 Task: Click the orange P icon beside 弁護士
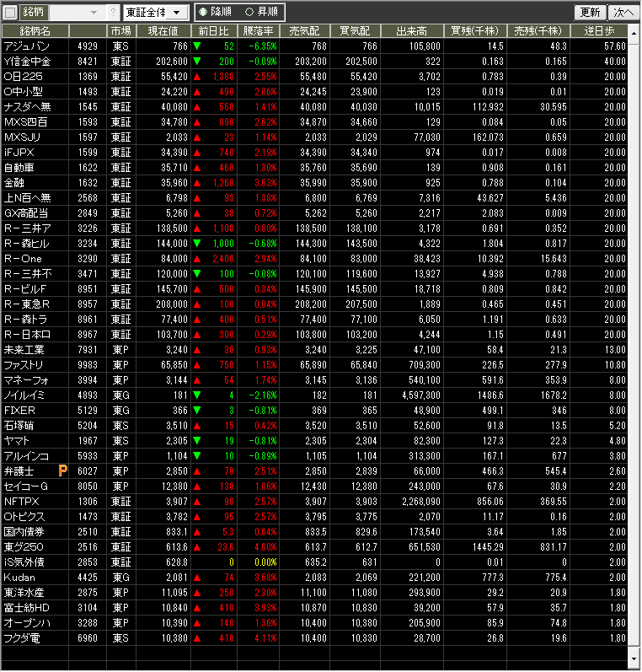pos(62,470)
